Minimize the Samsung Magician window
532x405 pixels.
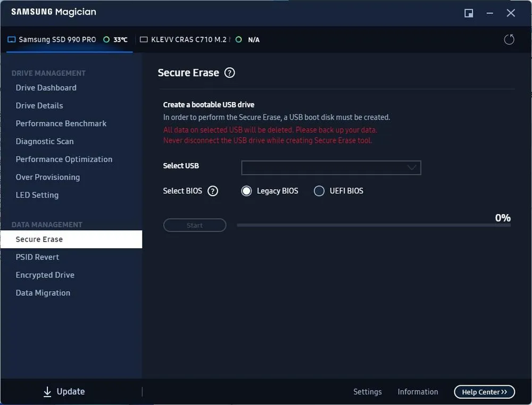pos(489,13)
